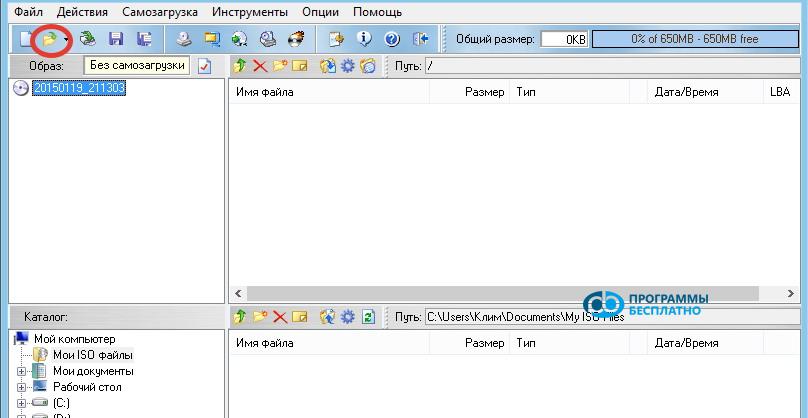Click the virtual drive toolbar icon
The height and width of the screenshot is (418, 808).
(267, 39)
